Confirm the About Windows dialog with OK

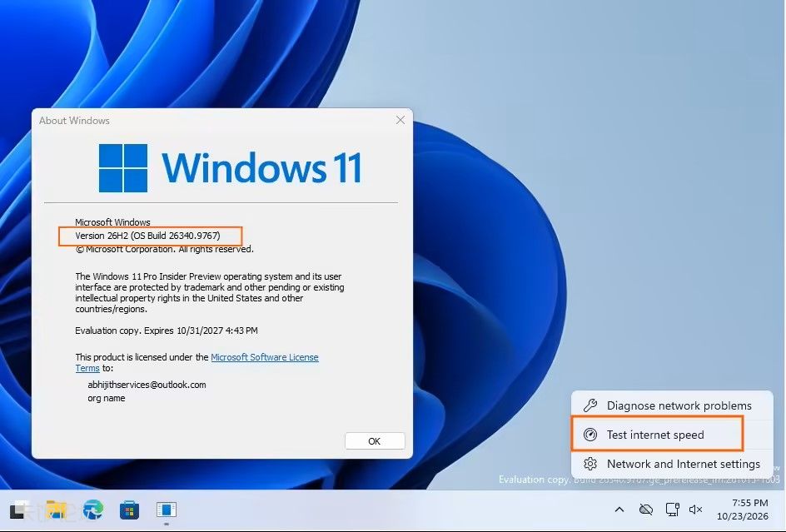click(375, 441)
